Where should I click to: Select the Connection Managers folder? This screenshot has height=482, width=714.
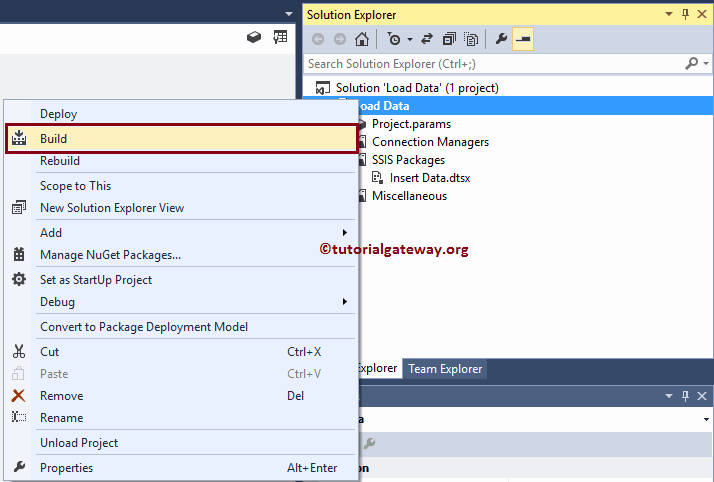tap(430, 142)
